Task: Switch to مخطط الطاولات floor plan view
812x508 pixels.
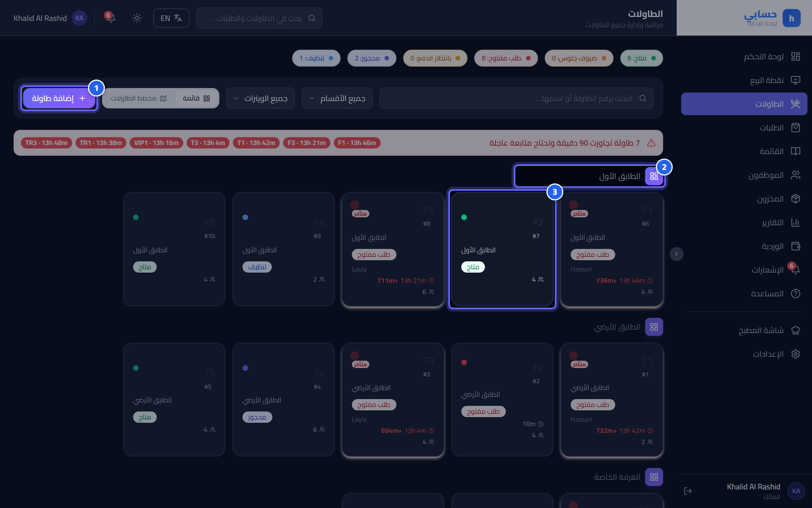Action: pos(139,98)
